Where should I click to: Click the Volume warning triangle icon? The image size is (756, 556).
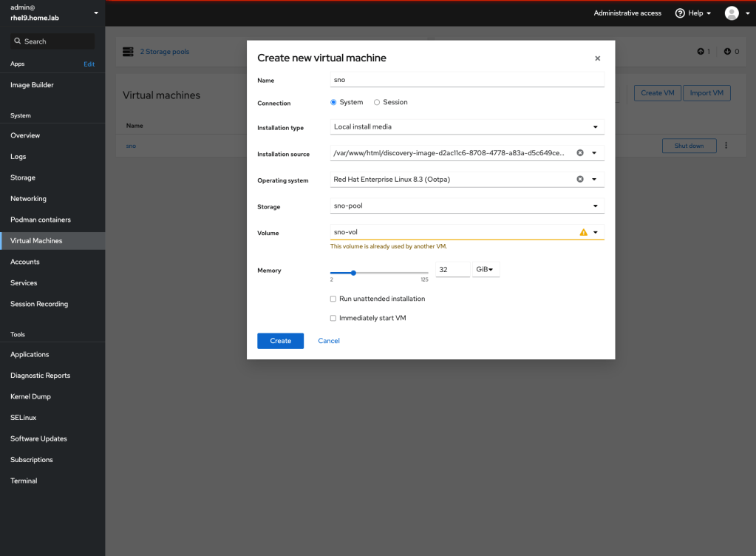click(583, 232)
